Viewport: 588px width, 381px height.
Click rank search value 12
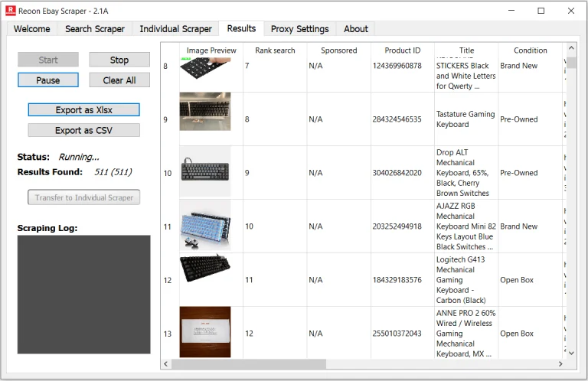pyautogui.click(x=249, y=334)
